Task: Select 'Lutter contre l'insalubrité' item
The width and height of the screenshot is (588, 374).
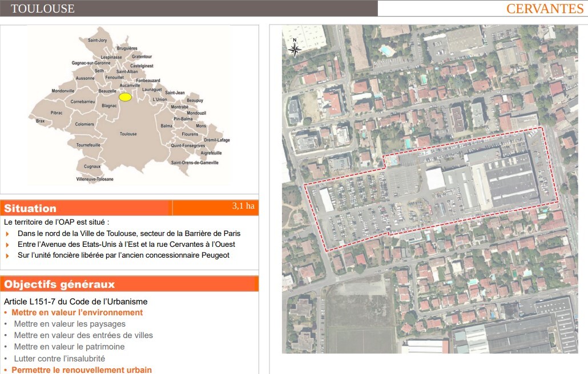Action: point(59,359)
